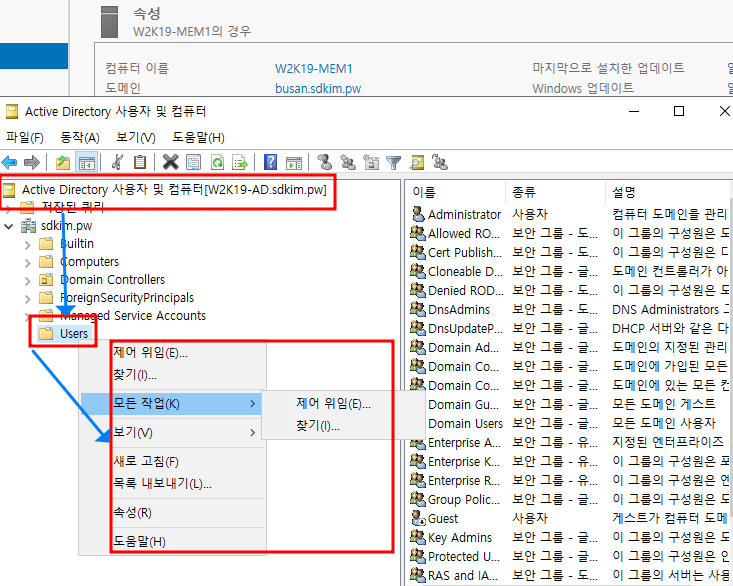Screen dimensions: 733x586
Task: Choose 도움말(H) in the context menu
Action: 140,542
